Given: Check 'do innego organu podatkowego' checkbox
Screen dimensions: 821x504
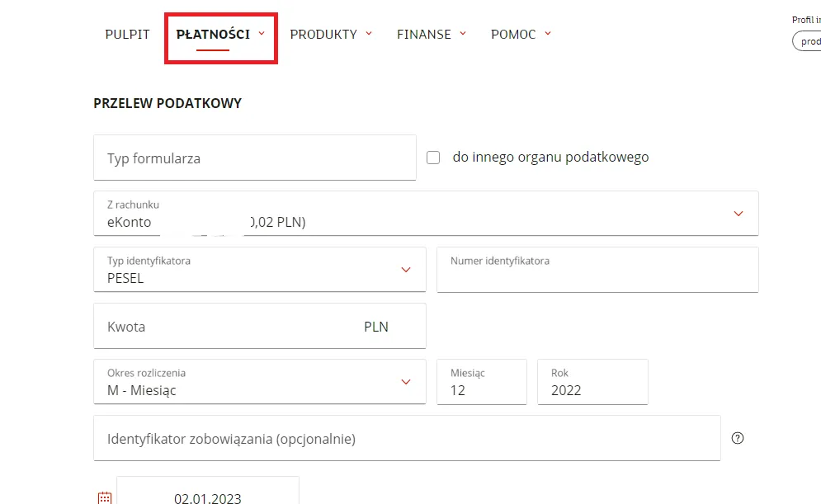Looking at the screenshot, I should [433, 157].
